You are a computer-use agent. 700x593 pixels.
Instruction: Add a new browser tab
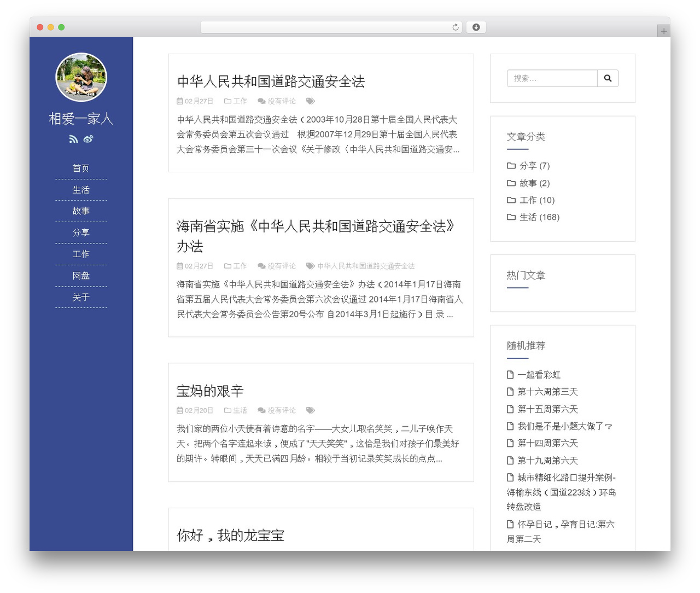point(663,31)
